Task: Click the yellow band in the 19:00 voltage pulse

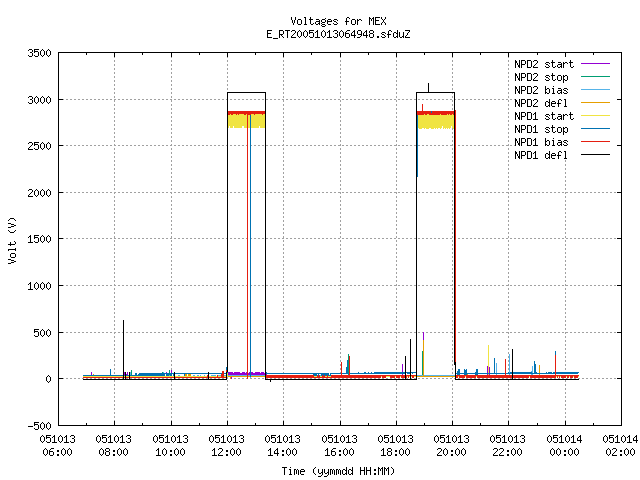Action: (436, 122)
